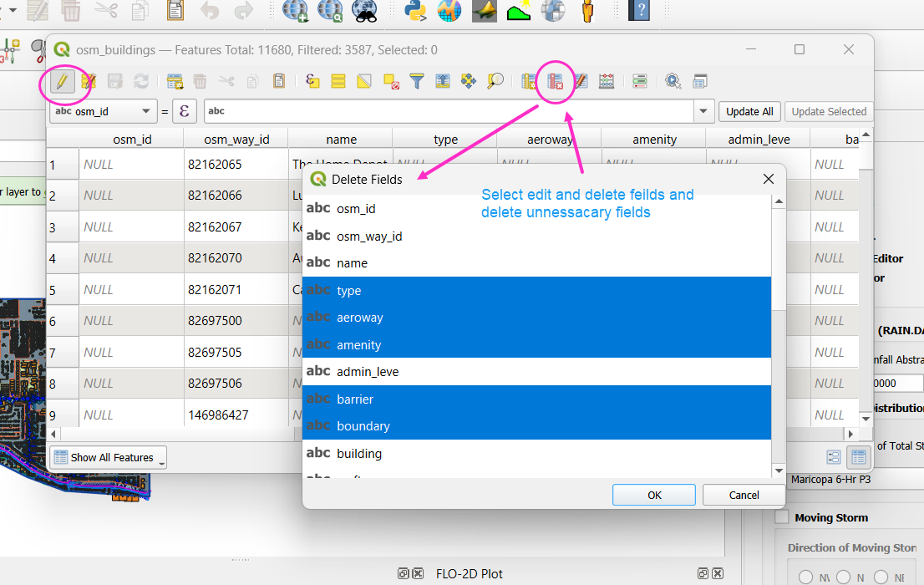Switch to form view icon at bottom right
Screen dimensions: 924x585
click(x=834, y=457)
